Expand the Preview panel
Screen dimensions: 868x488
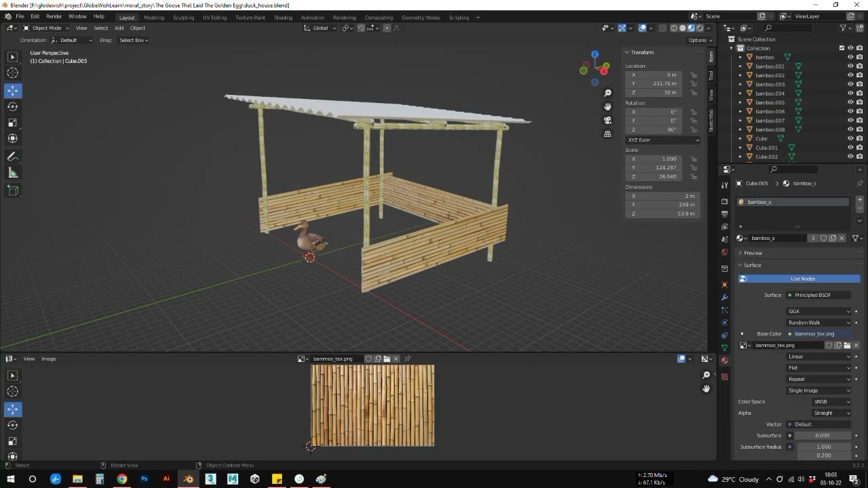[x=753, y=253]
